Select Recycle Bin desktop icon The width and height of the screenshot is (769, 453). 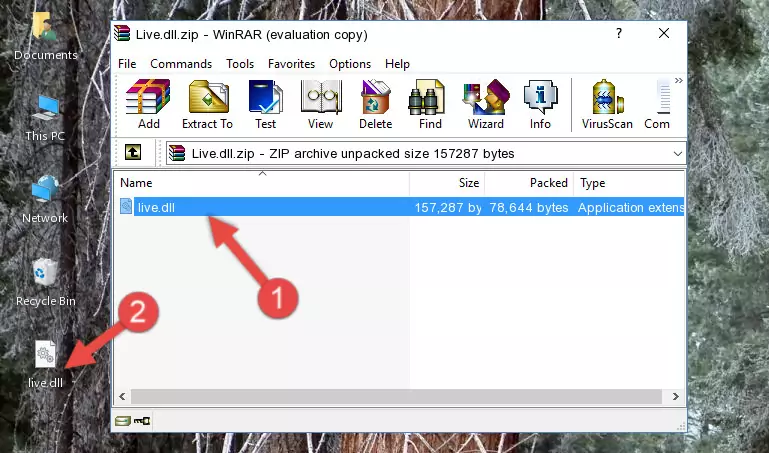coord(45,283)
